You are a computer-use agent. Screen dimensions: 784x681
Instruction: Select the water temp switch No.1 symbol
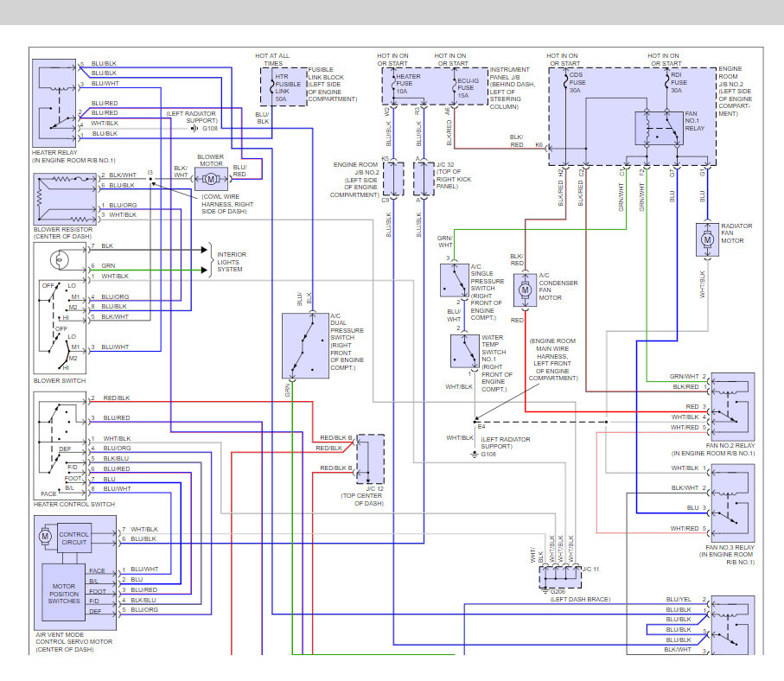click(465, 351)
